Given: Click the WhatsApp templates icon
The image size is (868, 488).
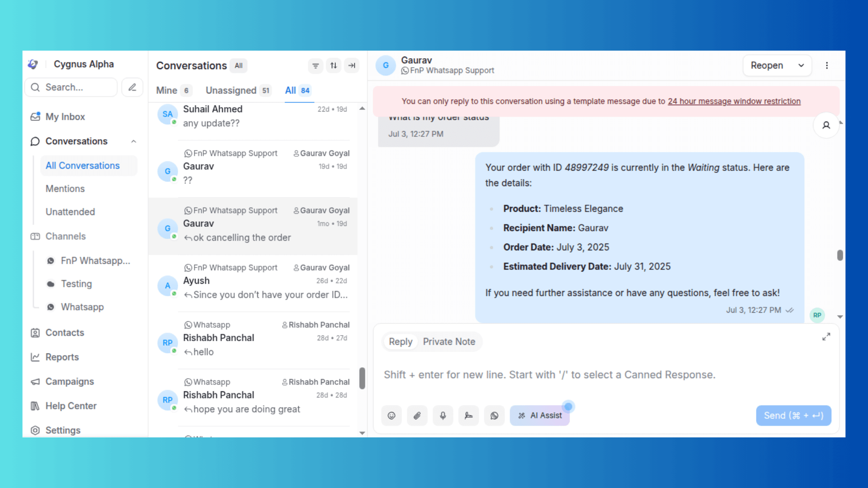Looking at the screenshot, I should (x=495, y=415).
